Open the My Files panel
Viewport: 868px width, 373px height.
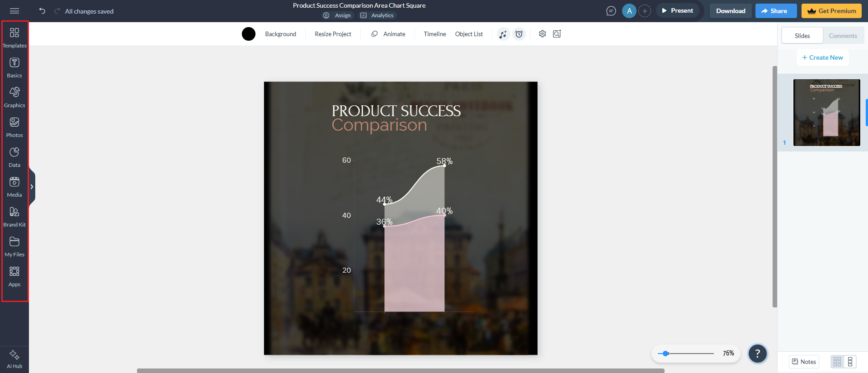14,246
